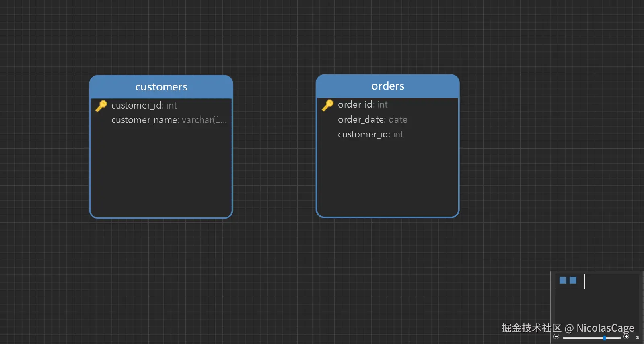Select the customer_name varchar column

(169, 120)
